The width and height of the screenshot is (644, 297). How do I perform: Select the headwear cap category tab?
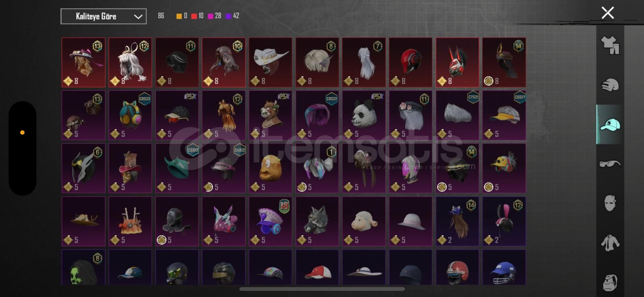coord(610,124)
